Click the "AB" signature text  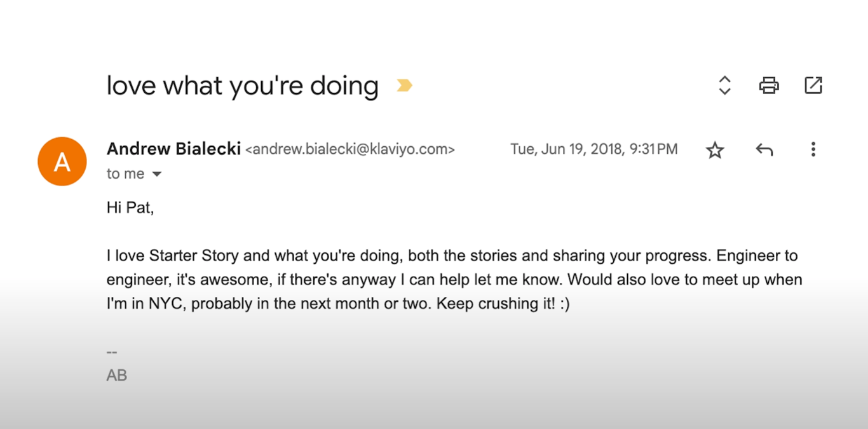coord(117,376)
